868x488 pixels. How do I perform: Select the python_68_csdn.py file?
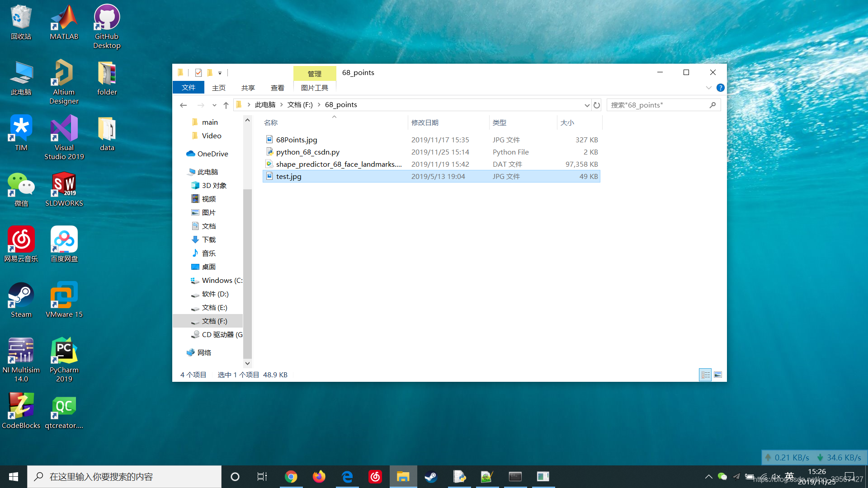(x=307, y=152)
